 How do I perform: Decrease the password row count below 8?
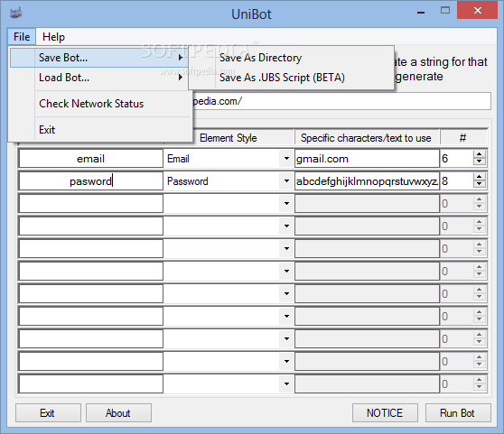(x=480, y=184)
